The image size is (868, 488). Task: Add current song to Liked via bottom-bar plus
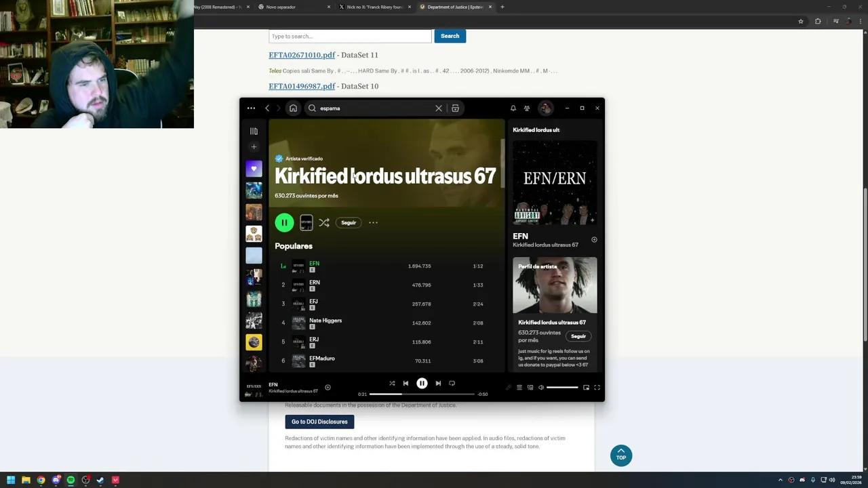[328, 388]
